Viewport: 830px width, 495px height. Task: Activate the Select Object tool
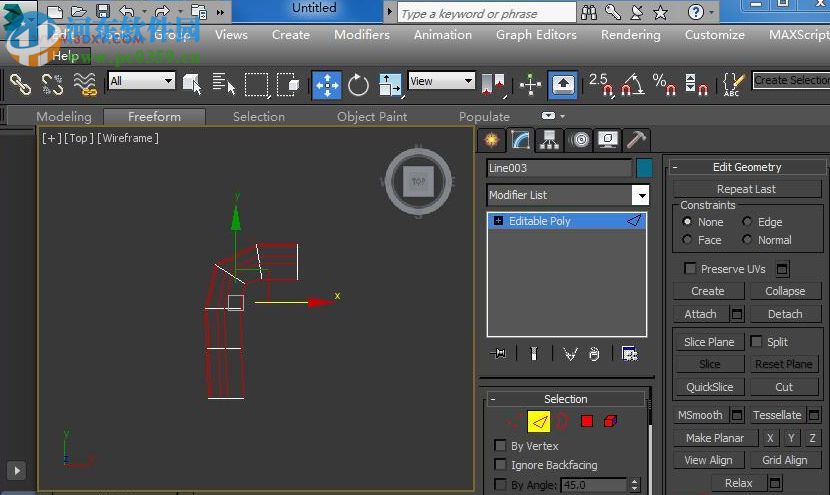(192, 85)
